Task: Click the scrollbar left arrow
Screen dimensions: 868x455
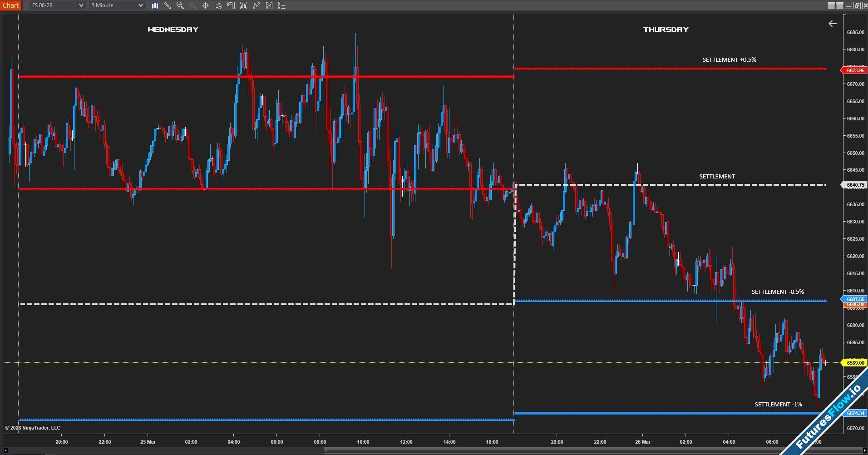Action: pyautogui.click(x=5, y=450)
